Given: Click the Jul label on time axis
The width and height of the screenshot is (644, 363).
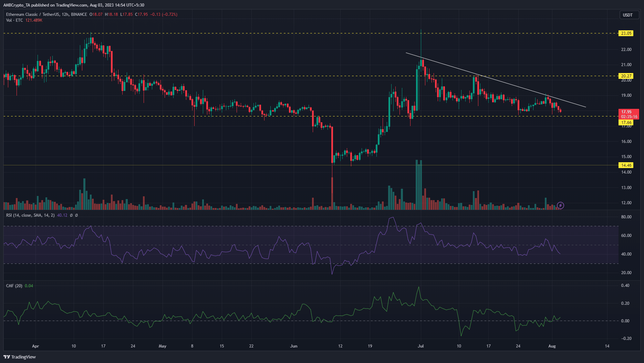Looking at the screenshot, I should pyautogui.click(x=420, y=346).
